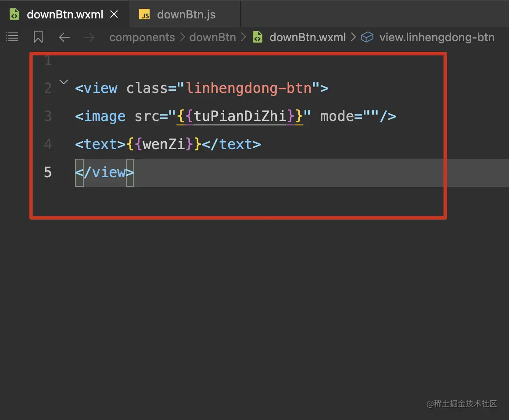509x420 pixels.
Task: Click line number 2 in gutter
Action: (48, 88)
